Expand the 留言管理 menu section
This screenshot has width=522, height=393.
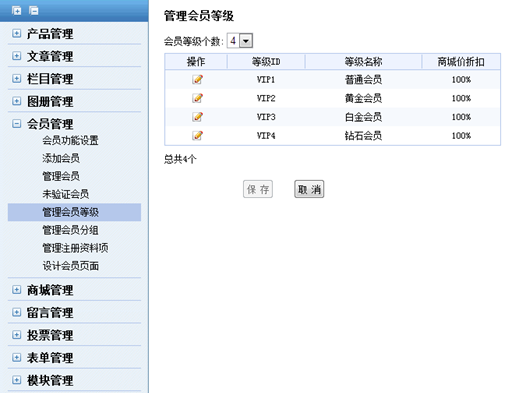[16, 312]
